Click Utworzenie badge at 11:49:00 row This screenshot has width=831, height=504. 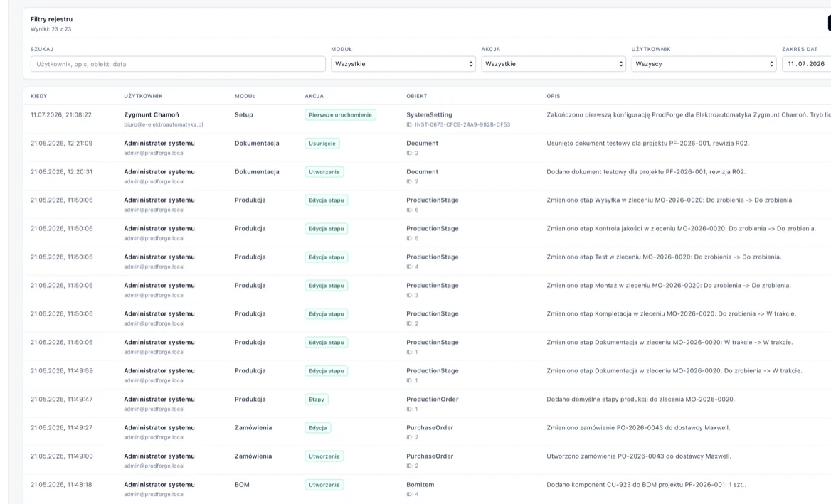pos(324,456)
